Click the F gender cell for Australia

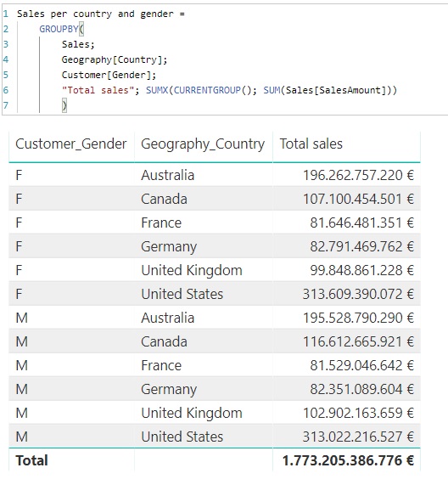tap(19, 175)
